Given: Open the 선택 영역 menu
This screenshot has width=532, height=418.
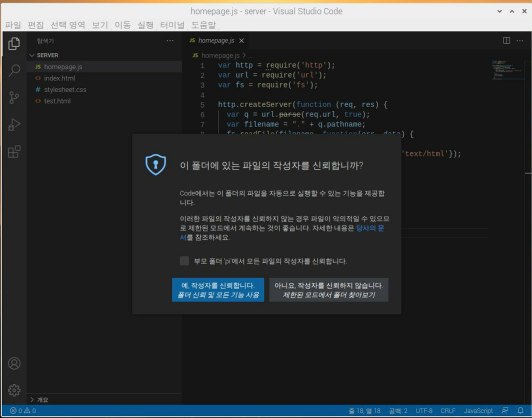Looking at the screenshot, I should (x=68, y=25).
